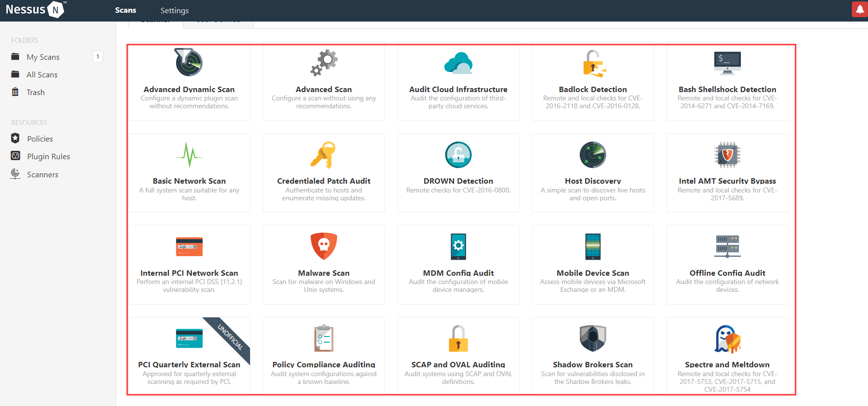The image size is (868, 406).
Task: Click the Advanced Dynamic Scan funnel icon
Action: [189, 63]
